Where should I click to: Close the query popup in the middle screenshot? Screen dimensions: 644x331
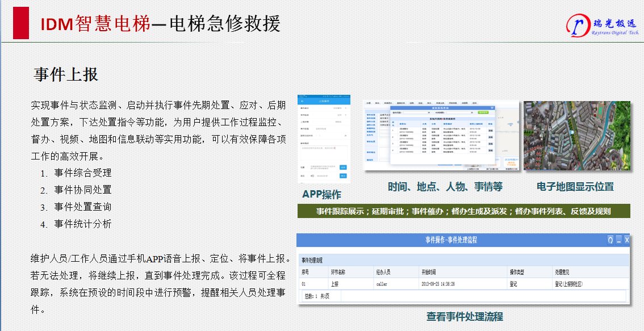[492, 107]
